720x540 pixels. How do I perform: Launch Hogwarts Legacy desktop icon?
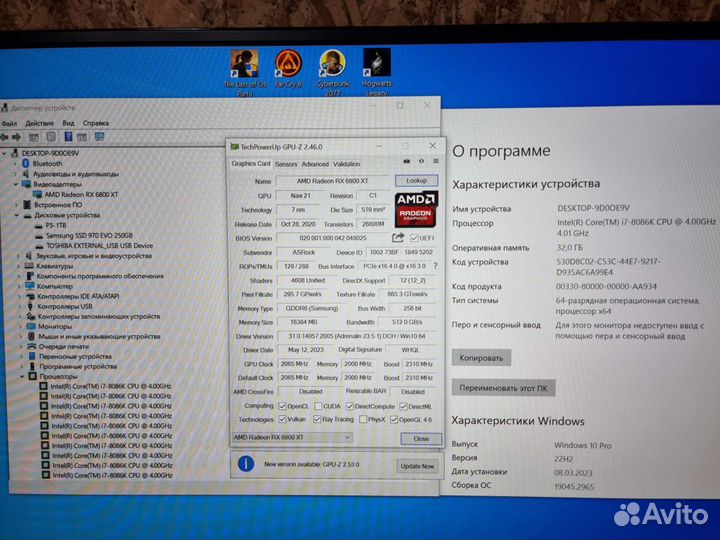377,71
